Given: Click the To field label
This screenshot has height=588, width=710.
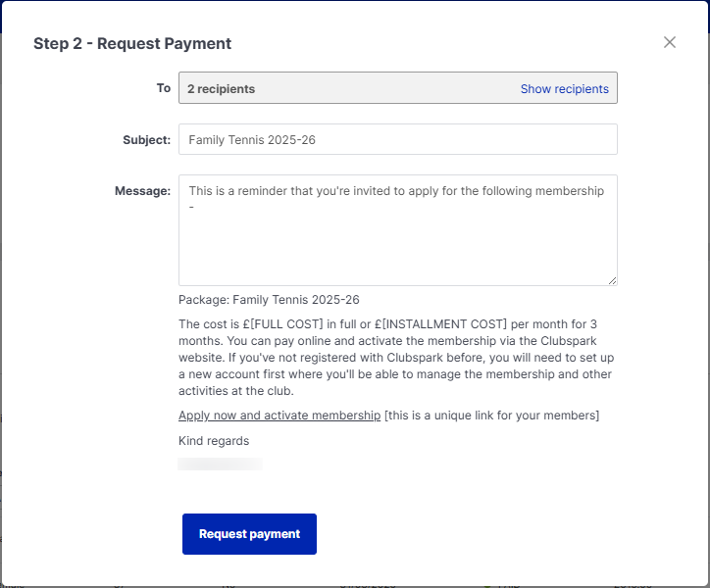Looking at the screenshot, I should (x=164, y=88).
